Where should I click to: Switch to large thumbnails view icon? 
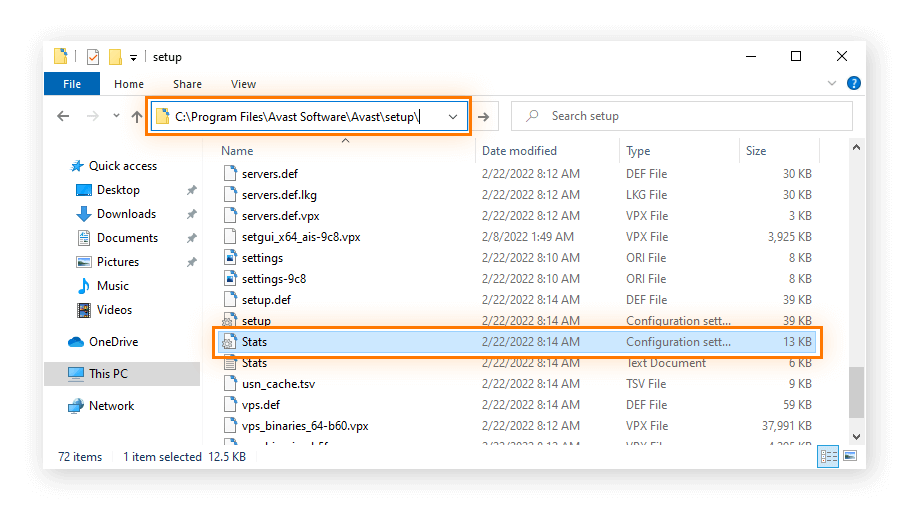pos(850,457)
